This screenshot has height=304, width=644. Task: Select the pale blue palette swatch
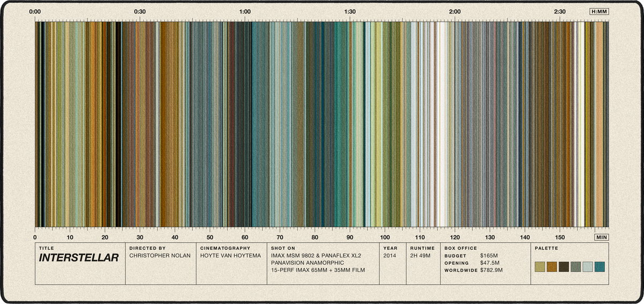[x=588, y=267]
